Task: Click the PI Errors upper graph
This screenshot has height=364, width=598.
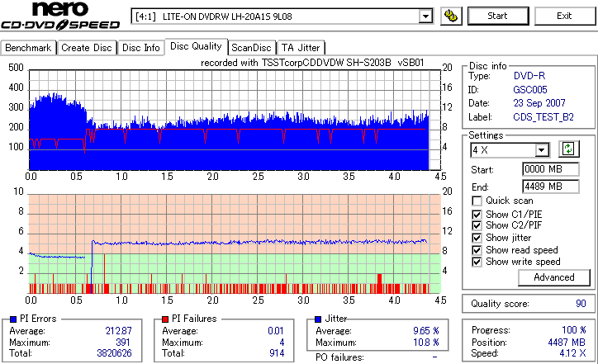Action: [x=235, y=120]
